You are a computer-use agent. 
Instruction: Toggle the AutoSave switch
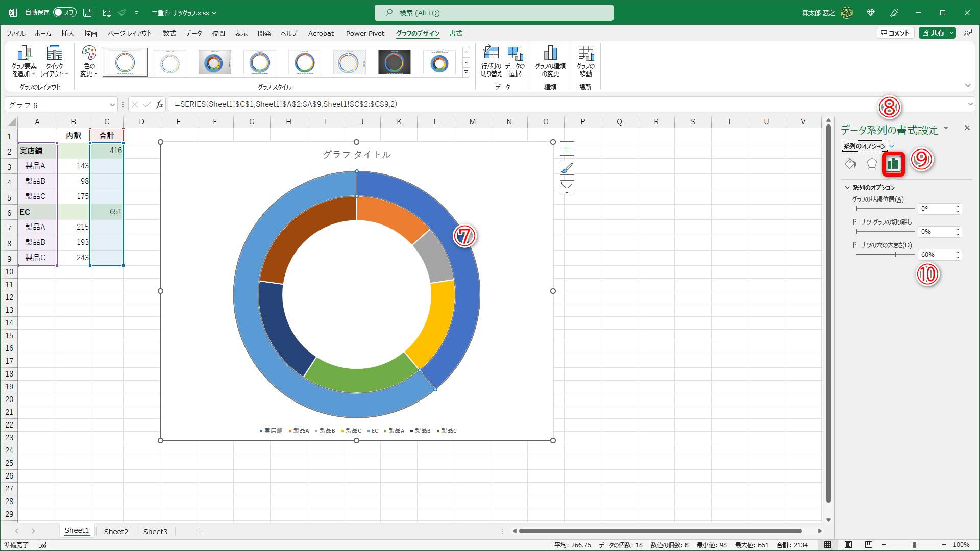click(65, 12)
